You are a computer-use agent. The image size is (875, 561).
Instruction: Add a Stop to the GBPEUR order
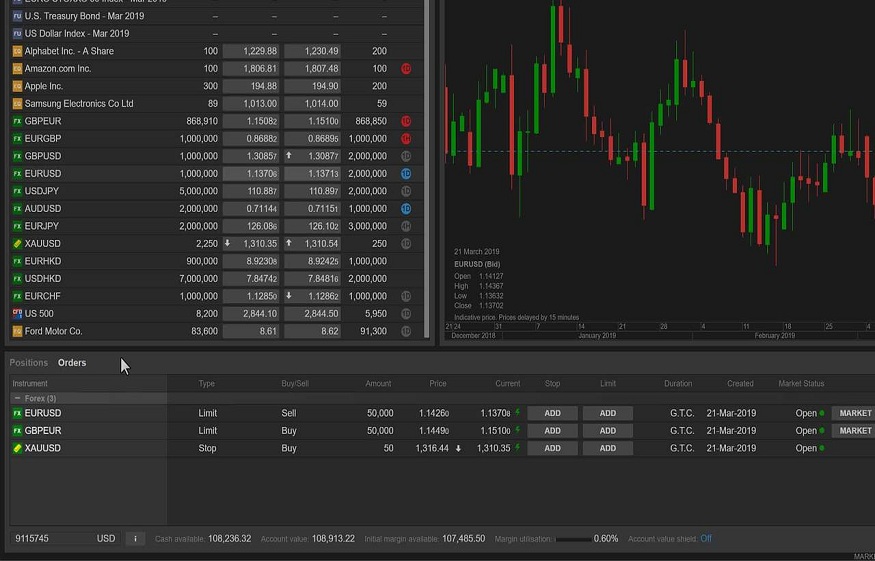552,430
